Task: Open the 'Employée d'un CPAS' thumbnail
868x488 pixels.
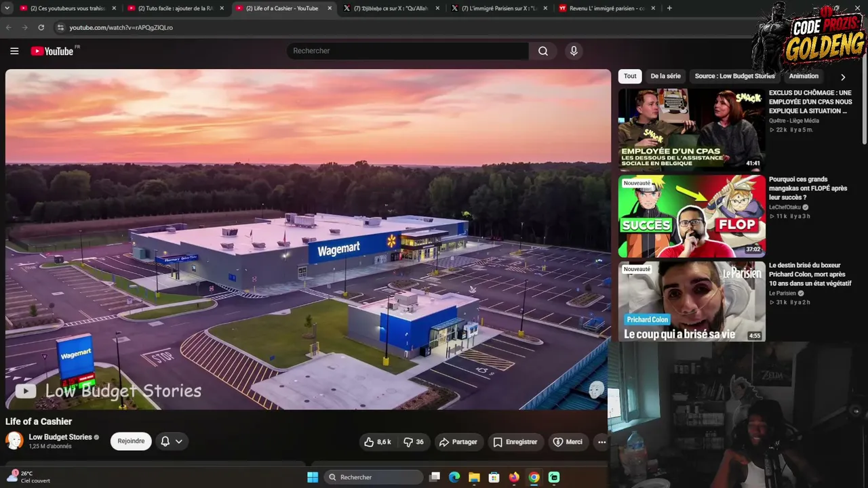Action: [x=692, y=129]
